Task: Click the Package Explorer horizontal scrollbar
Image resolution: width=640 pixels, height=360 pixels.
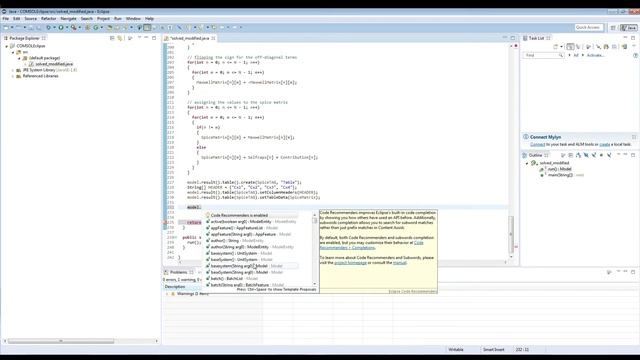Action: pos(60,341)
